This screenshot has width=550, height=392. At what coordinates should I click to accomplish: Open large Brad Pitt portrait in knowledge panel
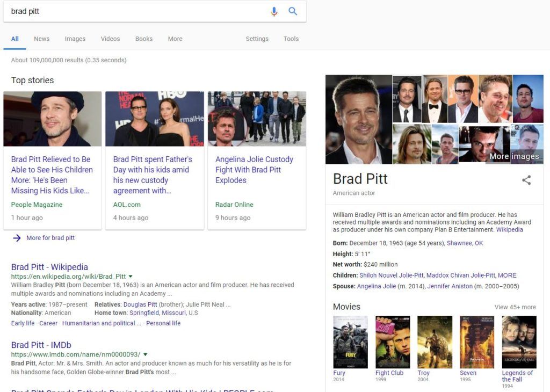click(358, 120)
